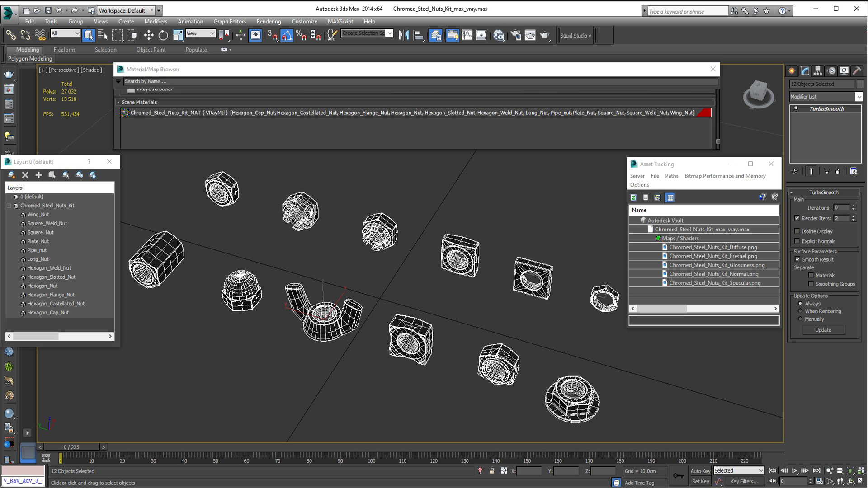
Task: Enable Isoline Display checkbox
Action: pyautogui.click(x=797, y=231)
